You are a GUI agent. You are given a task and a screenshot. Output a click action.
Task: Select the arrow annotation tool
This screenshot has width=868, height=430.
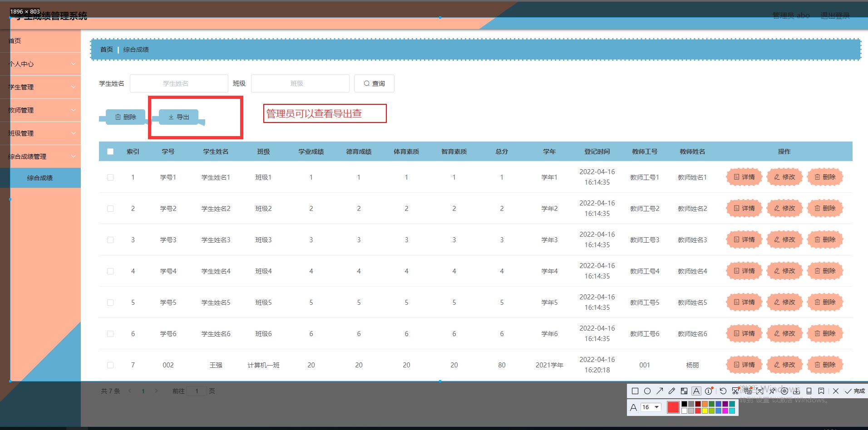coord(660,391)
